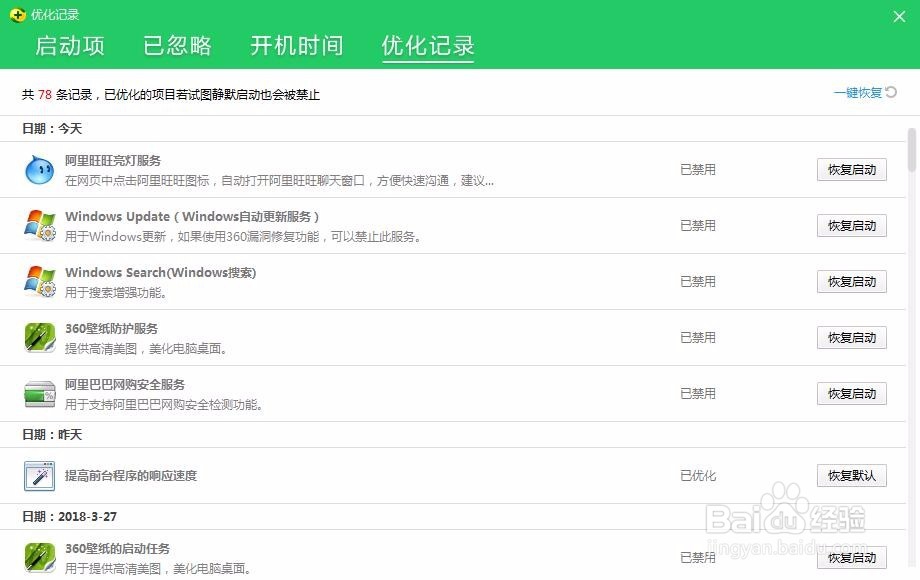Click the Windows Search(Windows搜索) title
This screenshot has width=920, height=580.
[160, 273]
